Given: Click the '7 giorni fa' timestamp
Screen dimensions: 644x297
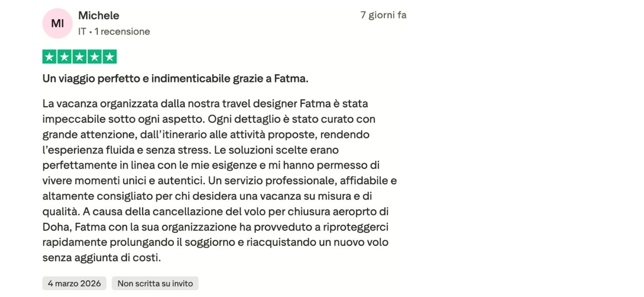Looking at the screenshot, I should [x=383, y=15].
